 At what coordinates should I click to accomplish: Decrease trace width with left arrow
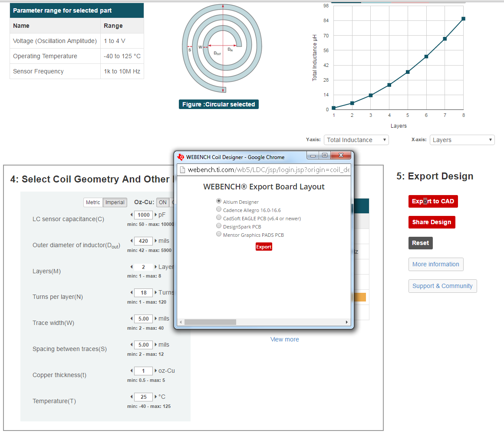[x=132, y=318]
